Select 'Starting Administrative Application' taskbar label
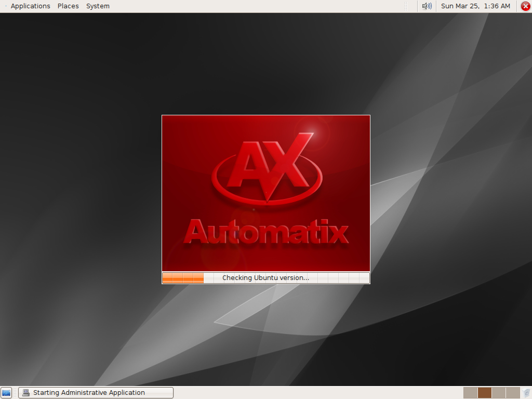 pos(89,393)
